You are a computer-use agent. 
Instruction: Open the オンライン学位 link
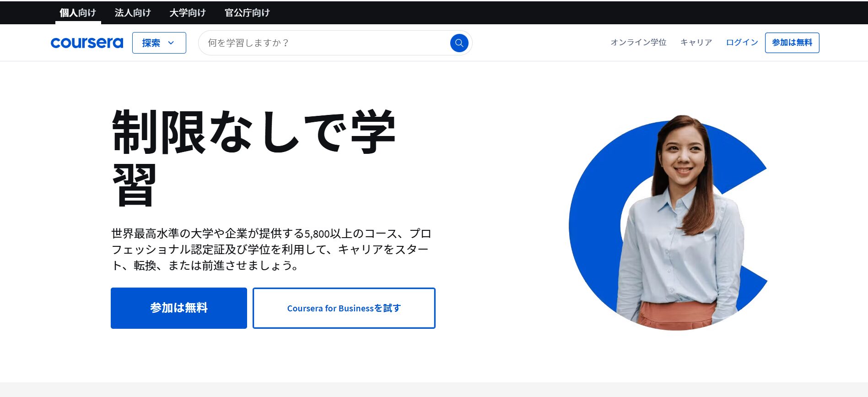coord(638,43)
